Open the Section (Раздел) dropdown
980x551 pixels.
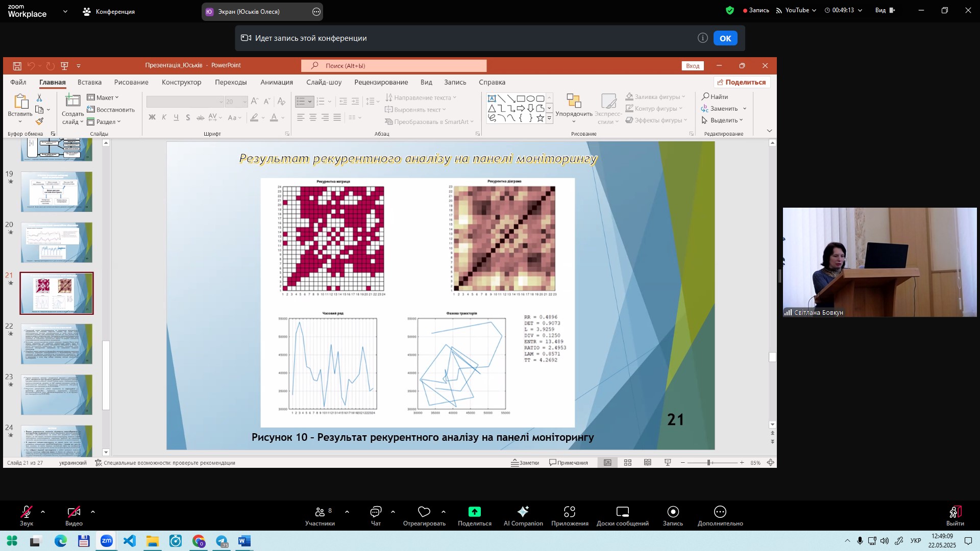pos(104,122)
